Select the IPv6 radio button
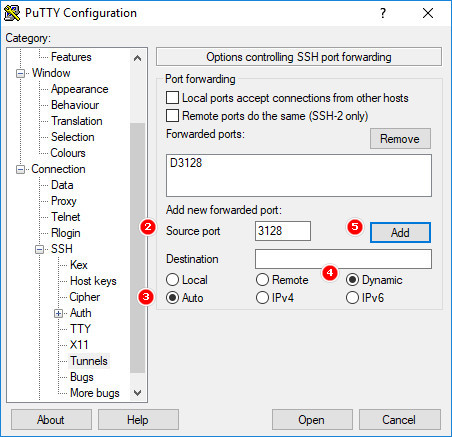 tap(352, 298)
